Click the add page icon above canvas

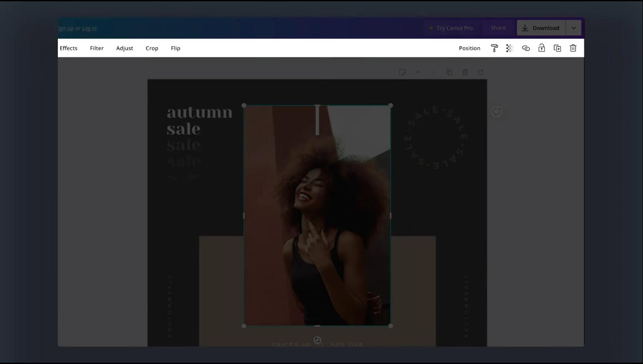pyautogui.click(x=481, y=72)
